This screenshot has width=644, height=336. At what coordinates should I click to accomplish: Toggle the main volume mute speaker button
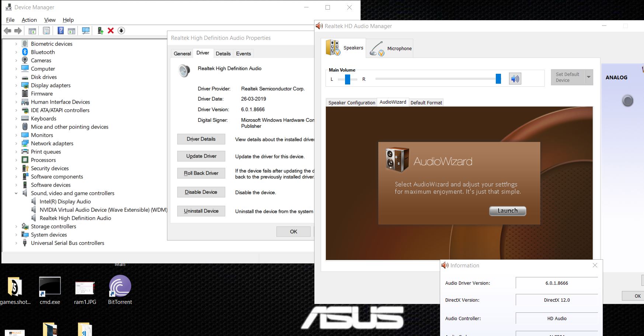coord(515,79)
